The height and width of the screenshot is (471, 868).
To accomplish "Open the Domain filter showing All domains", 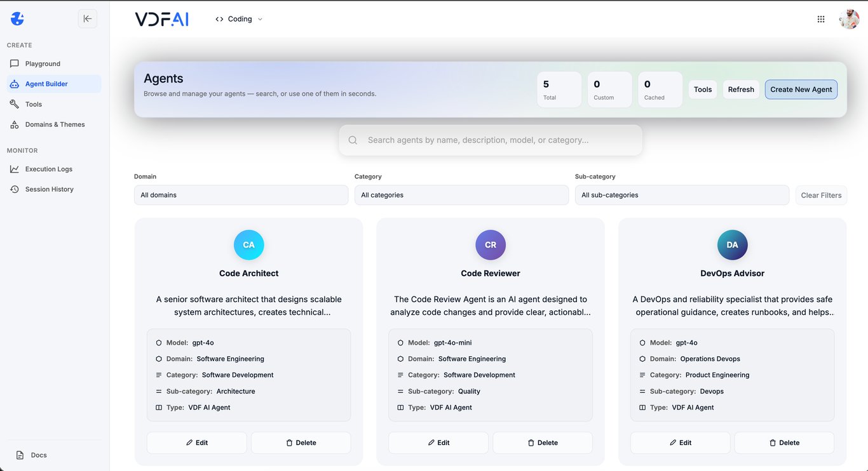I will [x=241, y=195].
